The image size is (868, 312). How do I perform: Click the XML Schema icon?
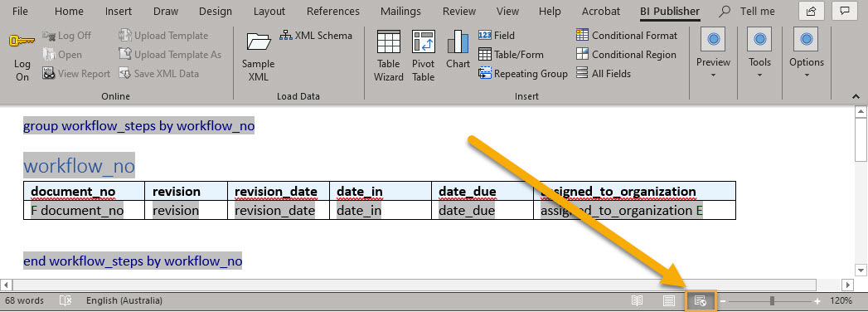click(286, 36)
